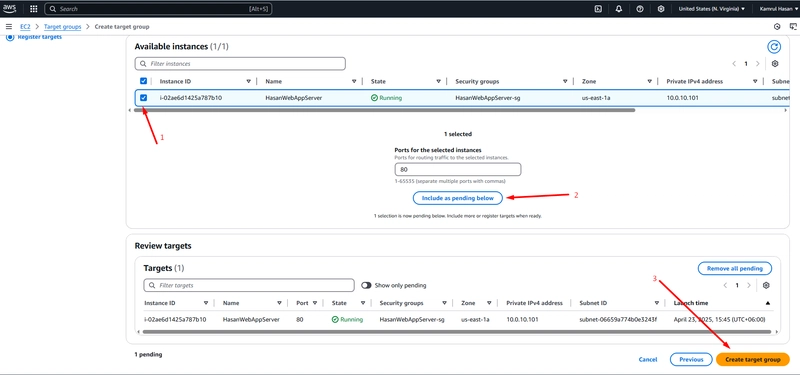Open Available instances table preferences gear
800x375 pixels.
coord(775,64)
